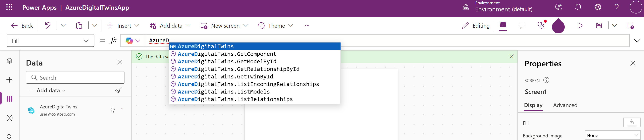
Task: Save the app with Save icon
Action: click(599, 25)
